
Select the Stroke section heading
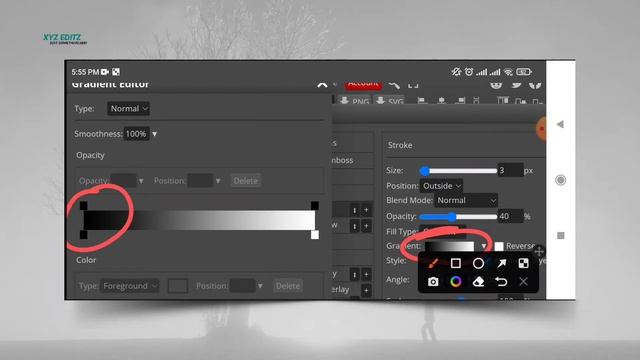point(400,145)
